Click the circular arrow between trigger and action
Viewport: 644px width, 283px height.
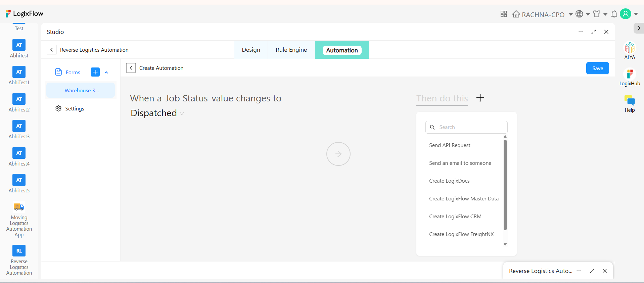(x=338, y=154)
